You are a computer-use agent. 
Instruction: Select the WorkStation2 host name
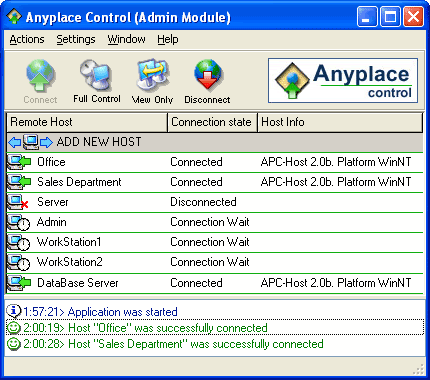pos(70,262)
